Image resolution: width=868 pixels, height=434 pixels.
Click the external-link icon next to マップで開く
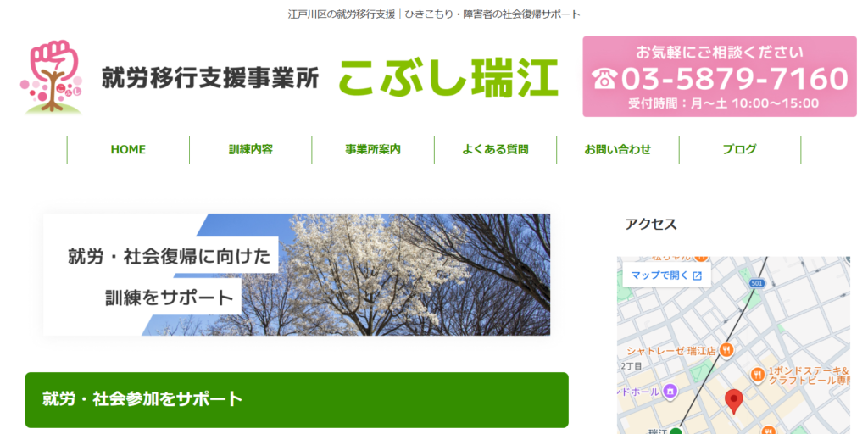coord(697,275)
